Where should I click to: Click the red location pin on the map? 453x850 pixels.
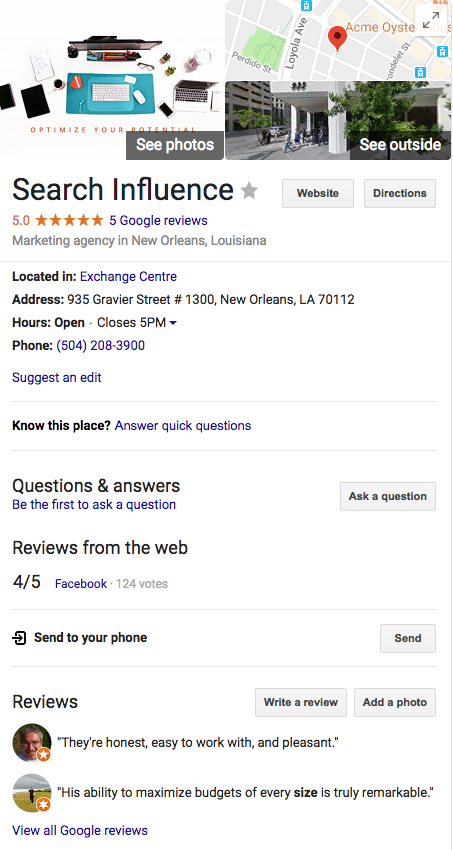[x=338, y=38]
